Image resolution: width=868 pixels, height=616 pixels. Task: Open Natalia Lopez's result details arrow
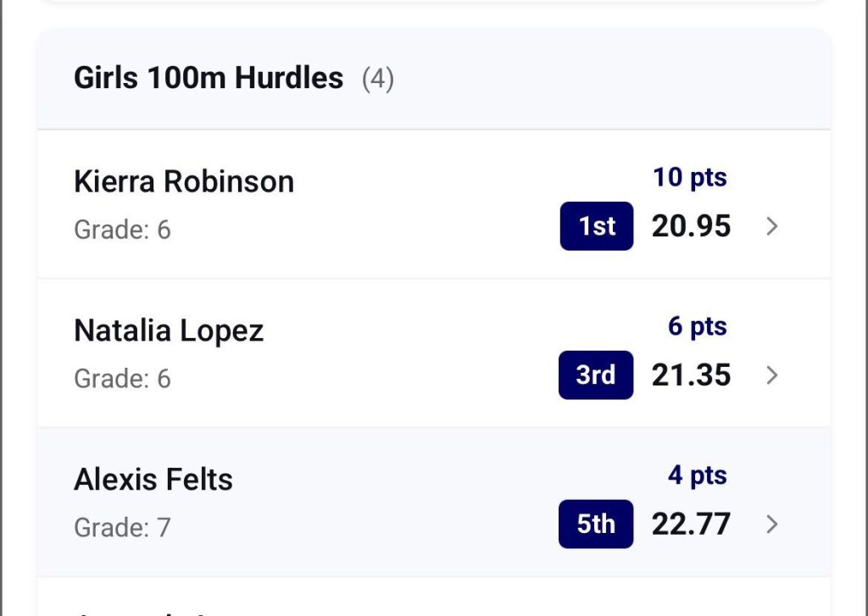pyautogui.click(x=771, y=375)
